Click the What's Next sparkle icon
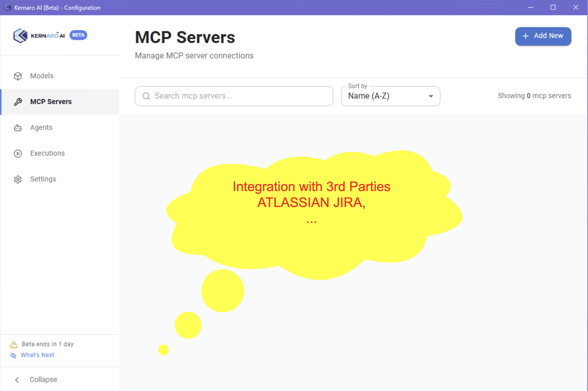The image size is (588, 391). [13, 355]
